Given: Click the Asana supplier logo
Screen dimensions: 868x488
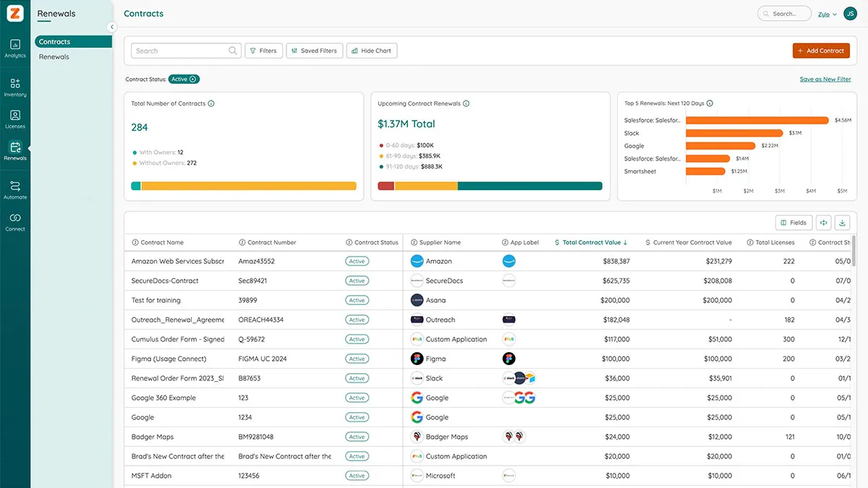Looking at the screenshot, I should point(417,300).
